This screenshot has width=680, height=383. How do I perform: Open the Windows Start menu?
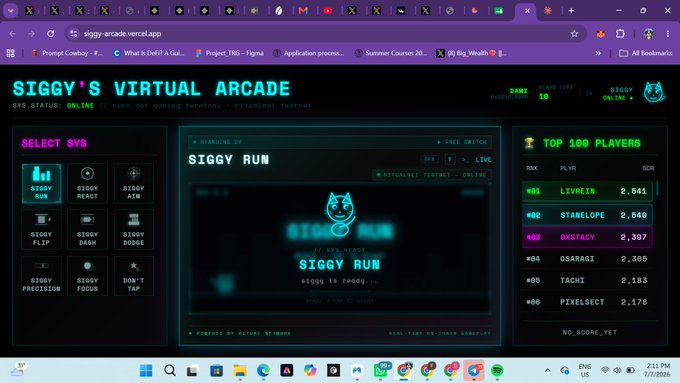146,370
